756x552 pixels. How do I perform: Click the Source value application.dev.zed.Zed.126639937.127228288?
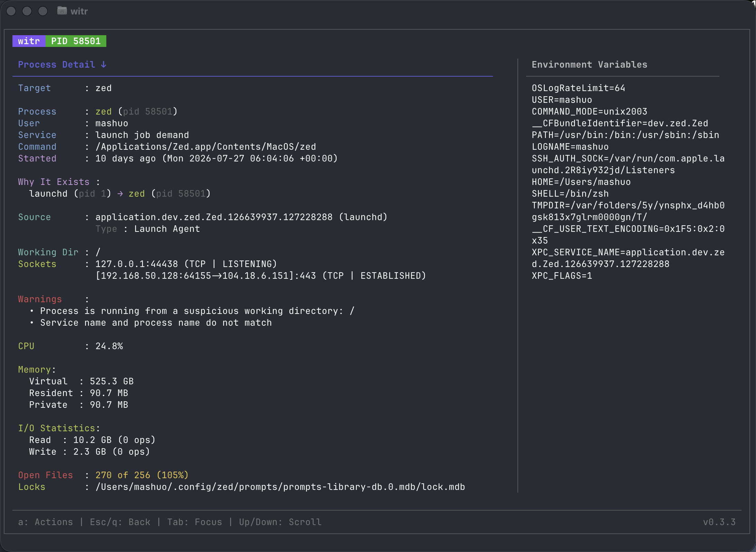214,217
